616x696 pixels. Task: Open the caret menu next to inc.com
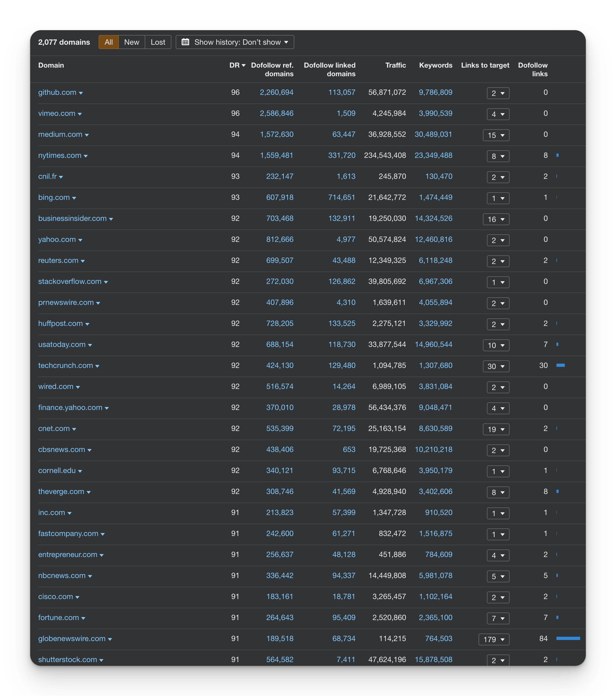tap(70, 513)
